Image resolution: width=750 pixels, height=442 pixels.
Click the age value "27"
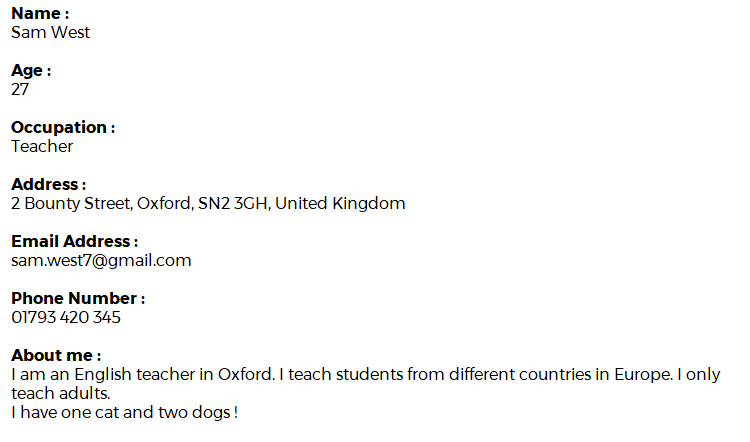pos(21,90)
